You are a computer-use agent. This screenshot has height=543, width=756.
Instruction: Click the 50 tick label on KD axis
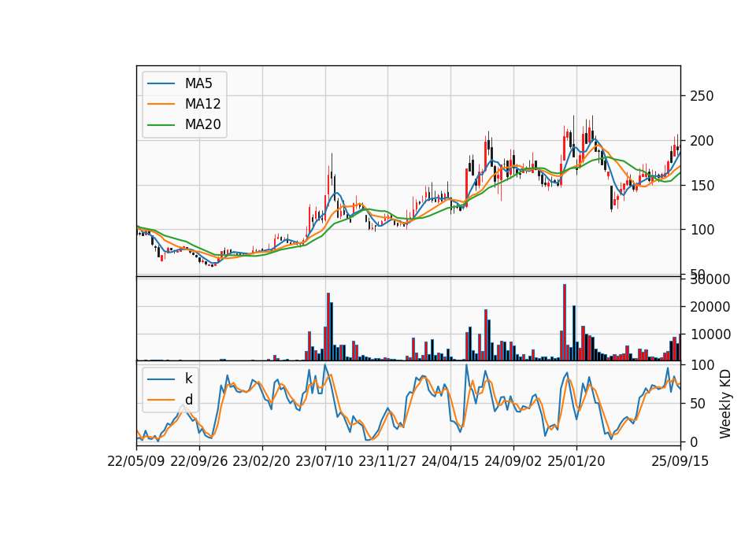click(x=698, y=404)
